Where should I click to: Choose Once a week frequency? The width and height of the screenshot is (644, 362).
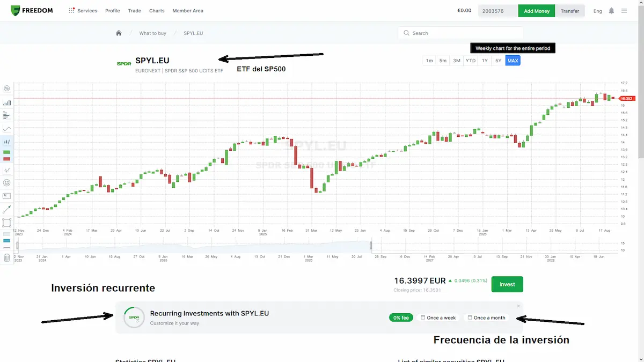pos(438,317)
